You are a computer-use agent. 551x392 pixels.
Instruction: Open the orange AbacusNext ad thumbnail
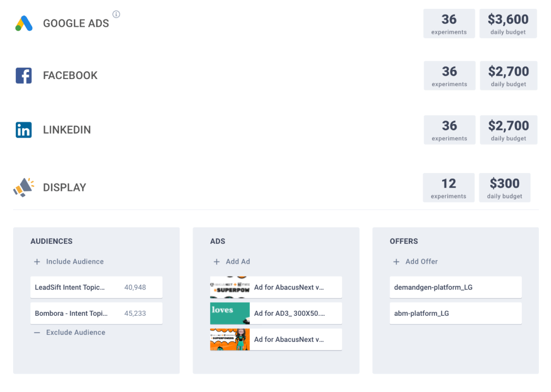[x=230, y=340]
